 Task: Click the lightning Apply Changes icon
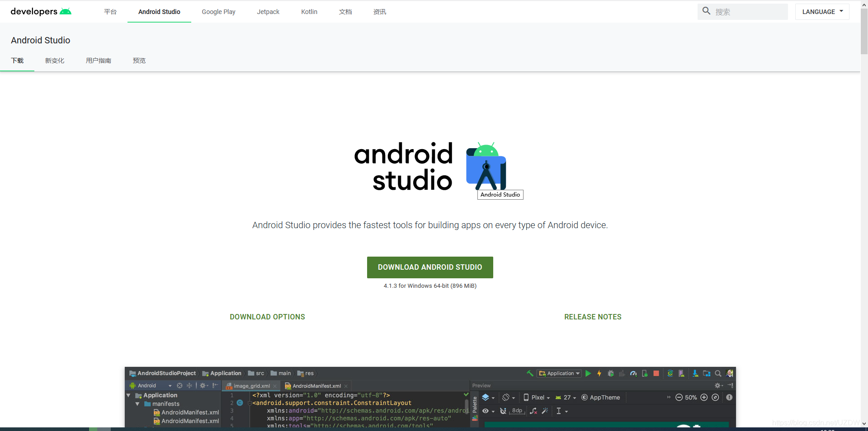[599, 373]
